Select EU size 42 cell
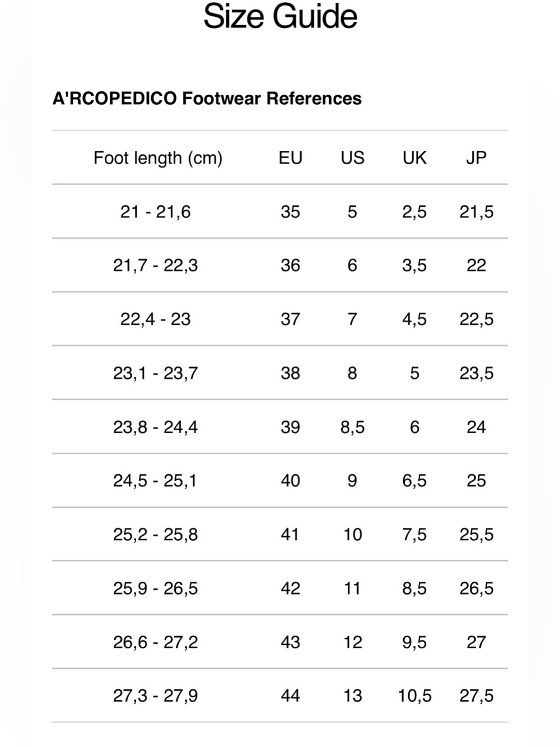This screenshot has width=560, height=747. pyautogui.click(x=290, y=588)
